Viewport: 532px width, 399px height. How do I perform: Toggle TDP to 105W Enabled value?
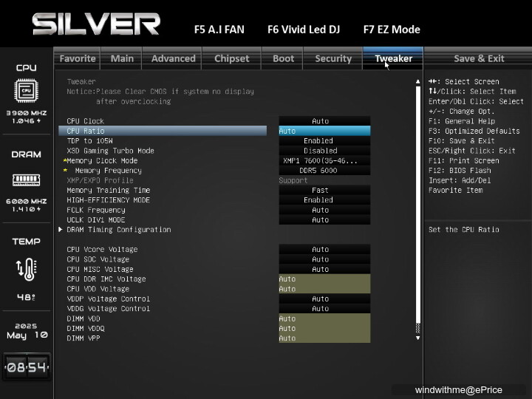pyautogui.click(x=324, y=141)
